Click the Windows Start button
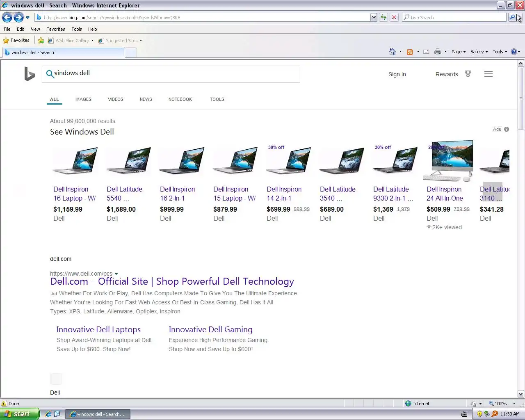Screen dimensions: 525x420 point(20,414)
